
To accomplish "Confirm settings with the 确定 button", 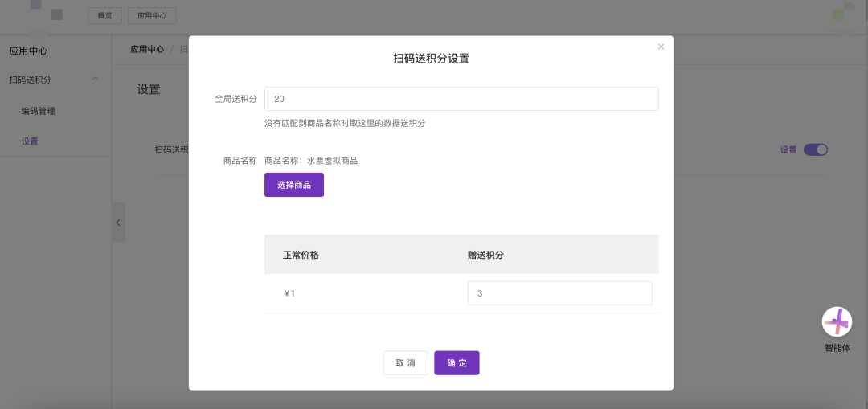I will [457, 363].
